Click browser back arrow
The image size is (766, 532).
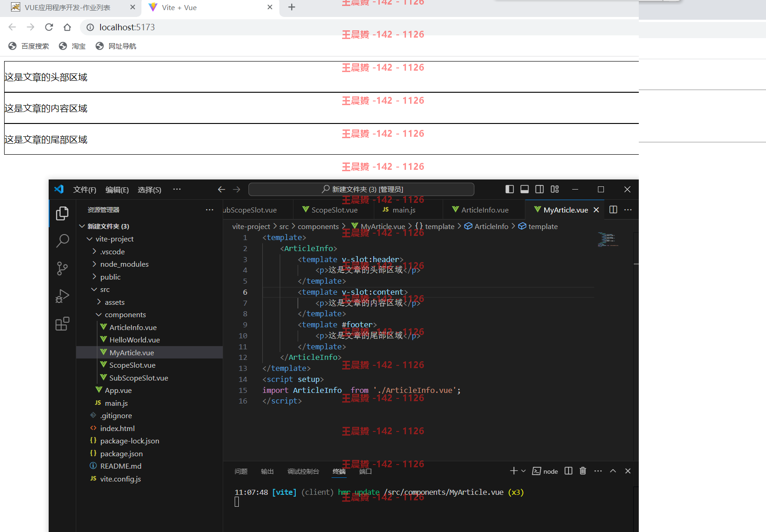[12, 27]
